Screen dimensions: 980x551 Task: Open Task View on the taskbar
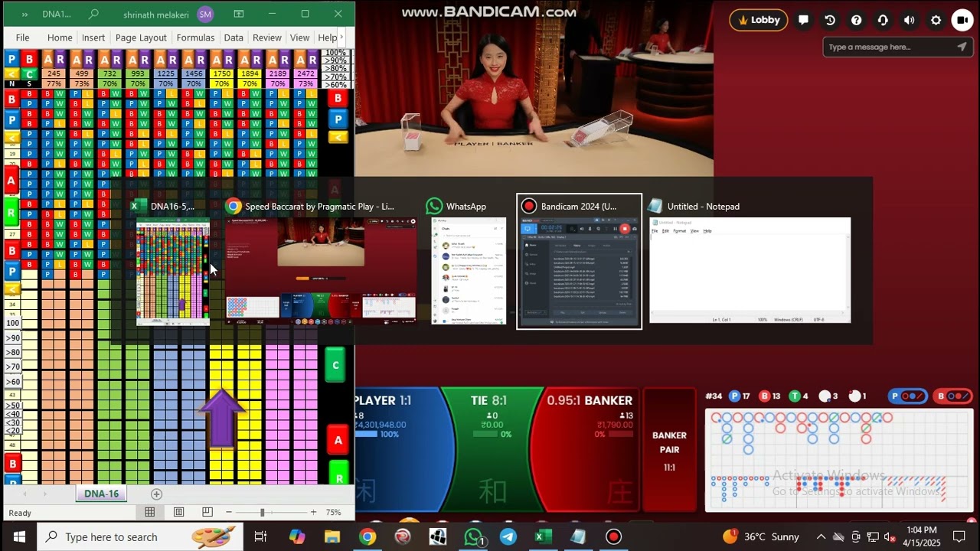tap(260, 536)
